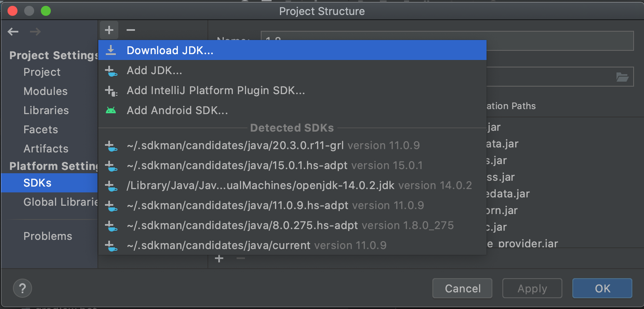Click the Detected SDKs section header

pyautogui.click(x=292, y=128)
